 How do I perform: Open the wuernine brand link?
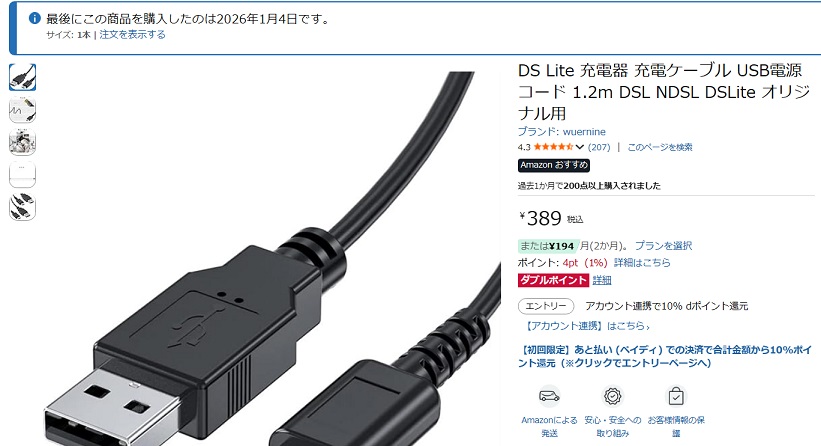tap(562, 131)
